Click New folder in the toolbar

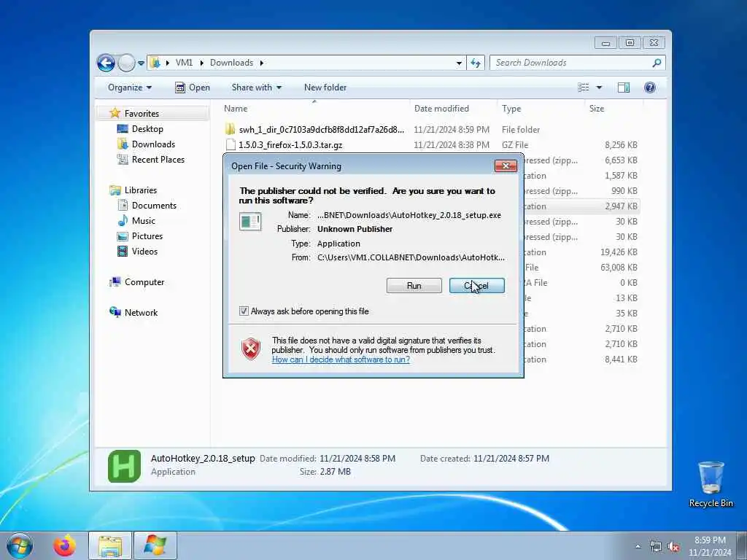[x=325, y=87]
